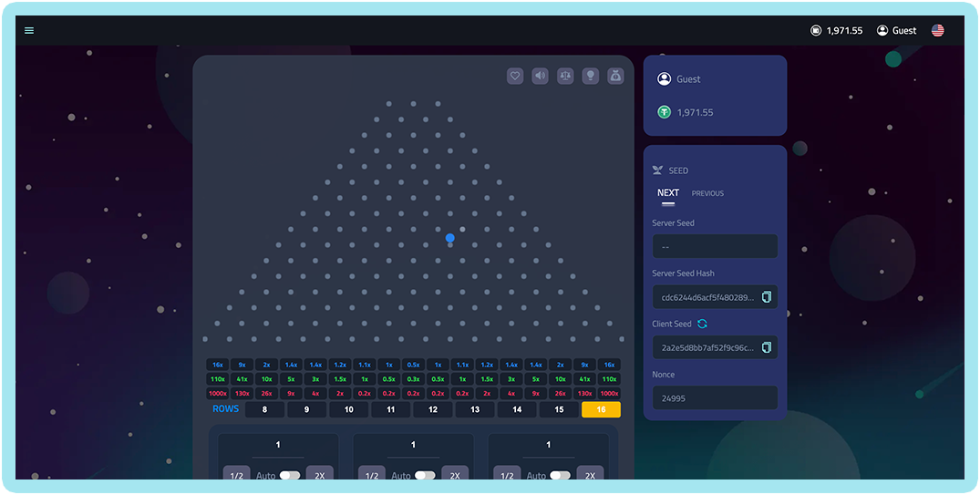
Task: Click the Nonce label
Action: [x=663, y=375]
